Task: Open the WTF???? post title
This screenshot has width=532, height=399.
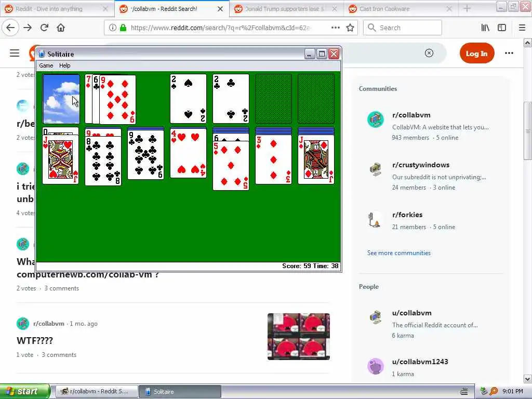Action: tap(35, 340)
